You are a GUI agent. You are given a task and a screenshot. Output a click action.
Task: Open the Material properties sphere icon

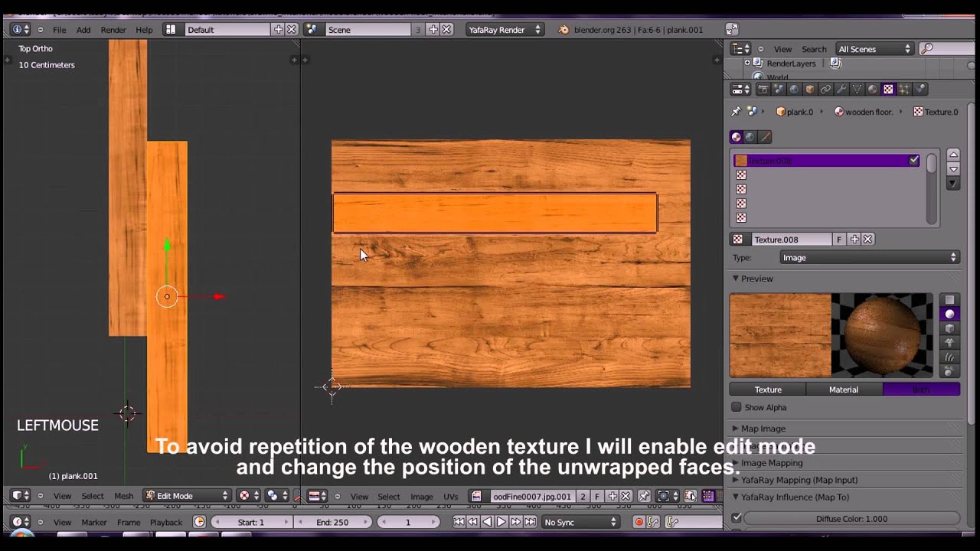pos(873,90)
